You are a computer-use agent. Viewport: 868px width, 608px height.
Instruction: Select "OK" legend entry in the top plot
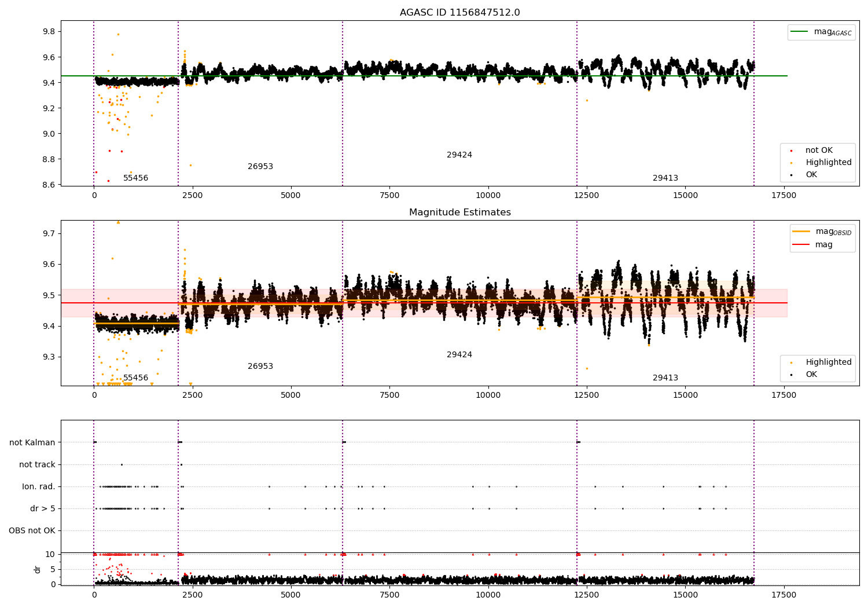coord(811,175)
